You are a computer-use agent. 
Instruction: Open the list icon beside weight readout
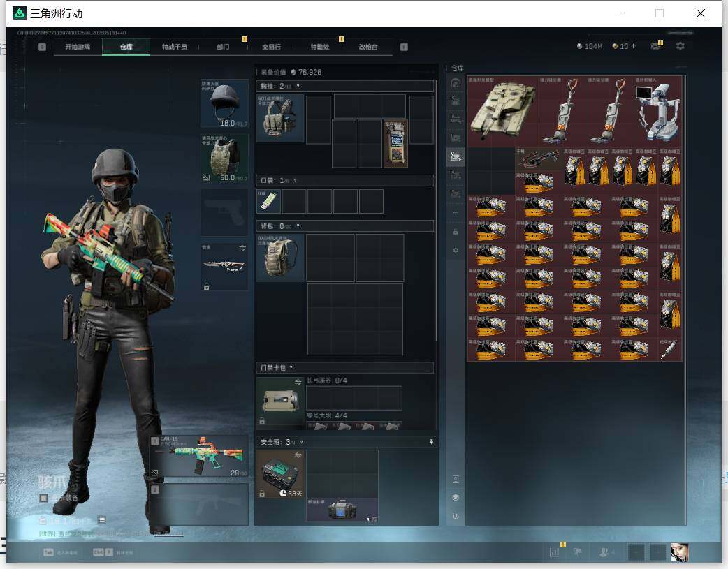coord(102,520)
